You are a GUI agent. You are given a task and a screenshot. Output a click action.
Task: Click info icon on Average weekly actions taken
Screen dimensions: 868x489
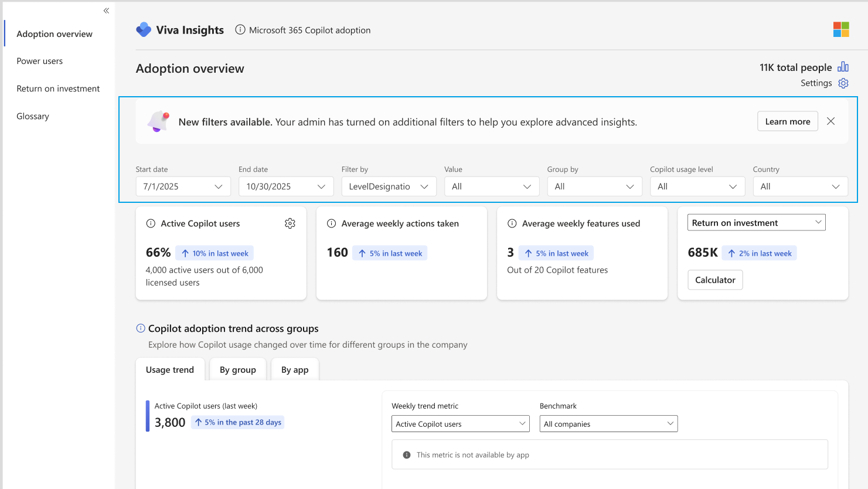(331, 223)
